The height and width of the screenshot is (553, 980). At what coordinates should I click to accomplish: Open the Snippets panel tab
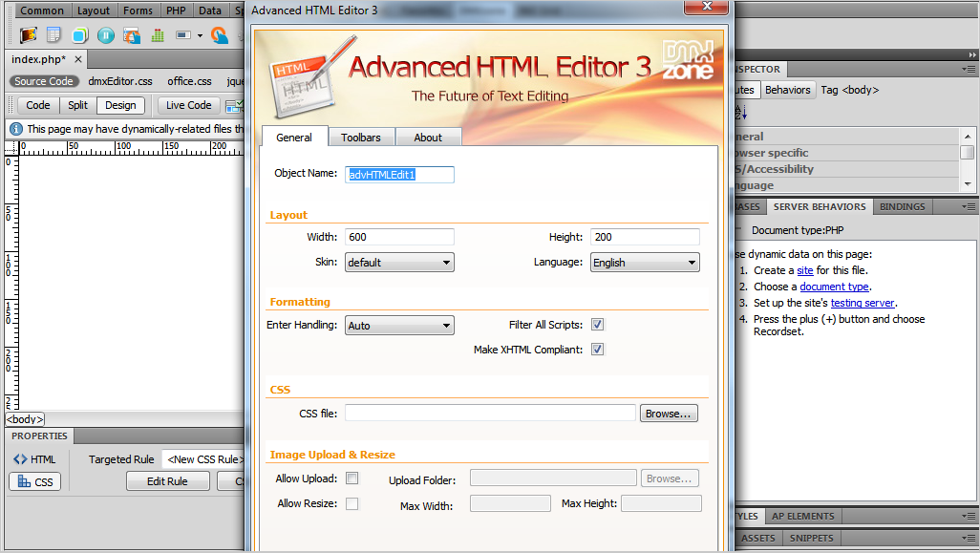point(811,538)
